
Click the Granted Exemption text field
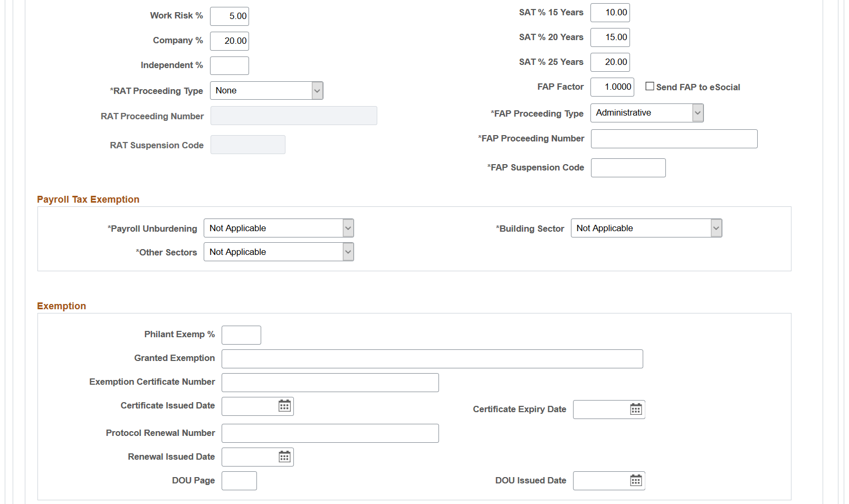[432, 359]
